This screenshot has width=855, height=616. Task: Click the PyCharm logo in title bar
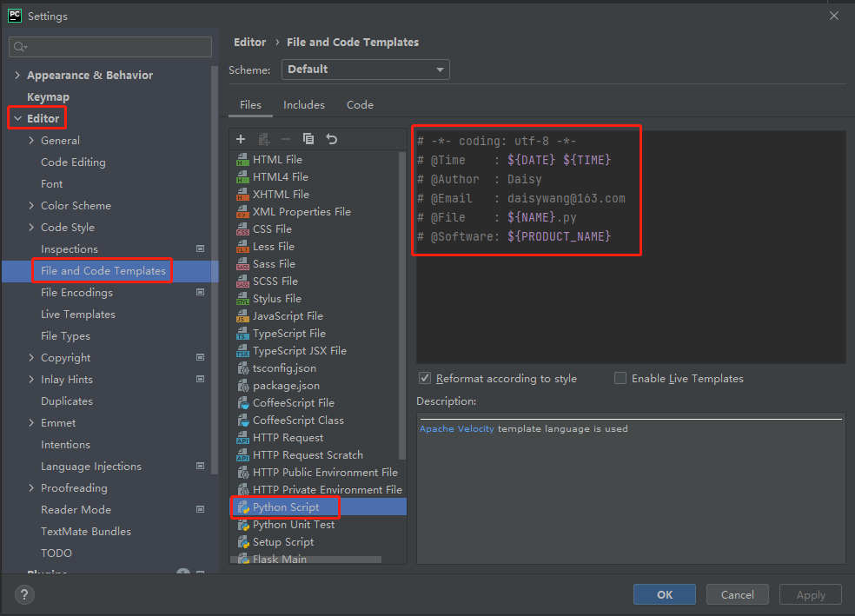pyautogui.click(x=14, y=16)
